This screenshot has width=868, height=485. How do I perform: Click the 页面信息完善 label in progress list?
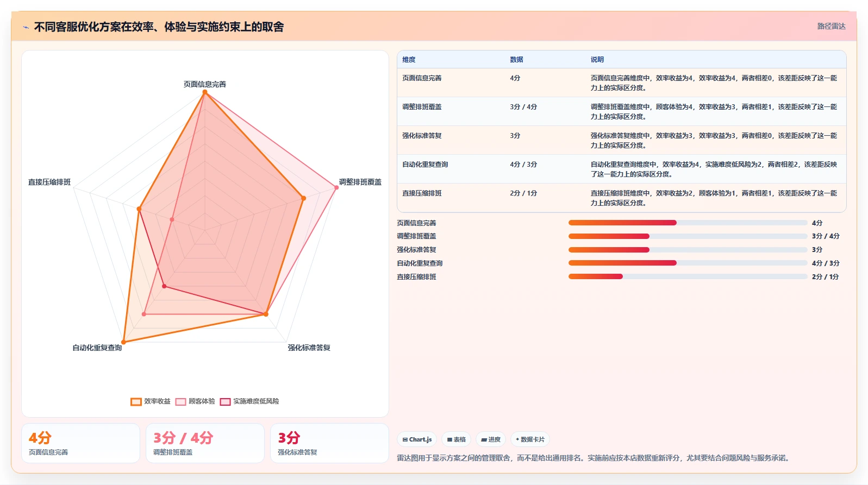point(416,223)
